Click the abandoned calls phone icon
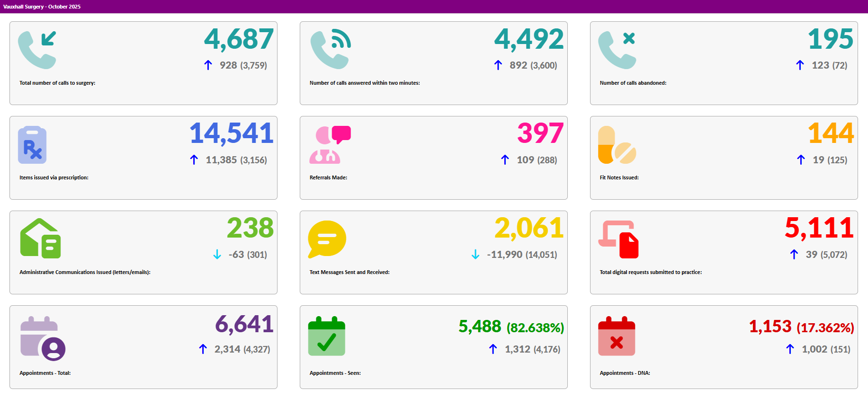This screenshot has width=868, height=398. [x=617, y=50]
